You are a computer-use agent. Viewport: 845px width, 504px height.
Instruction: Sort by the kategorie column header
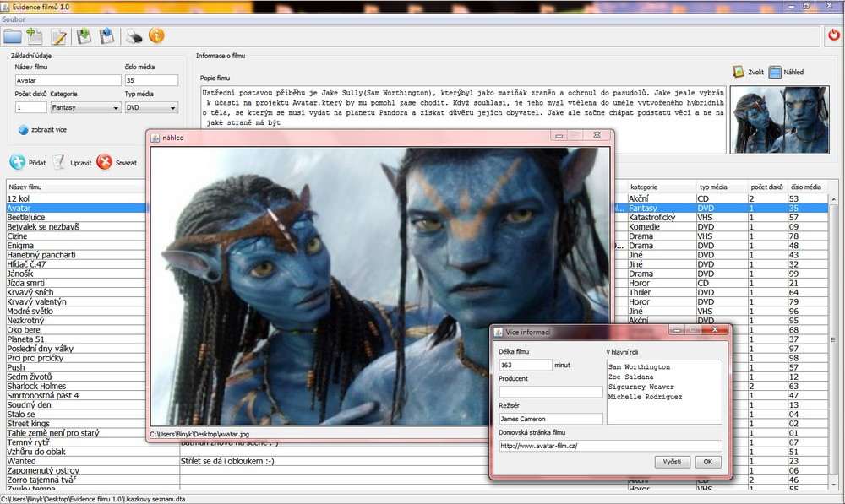(x=661, y=187)
